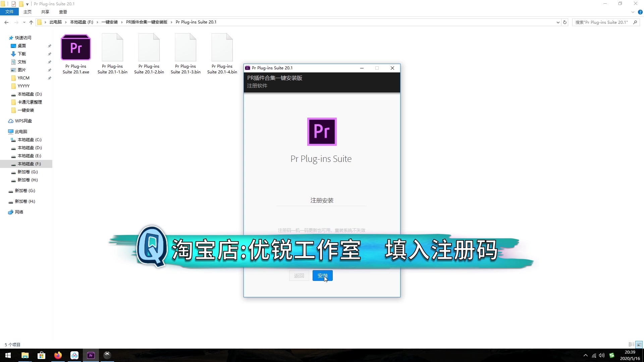Expand the address bar history dropdown

coord(558,22)
